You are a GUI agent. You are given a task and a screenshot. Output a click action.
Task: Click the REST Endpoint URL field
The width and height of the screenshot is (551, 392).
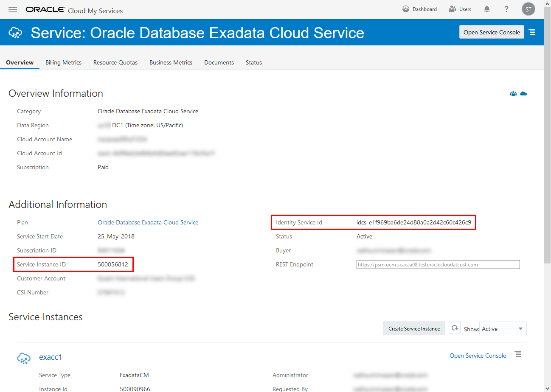pos(438,264)
